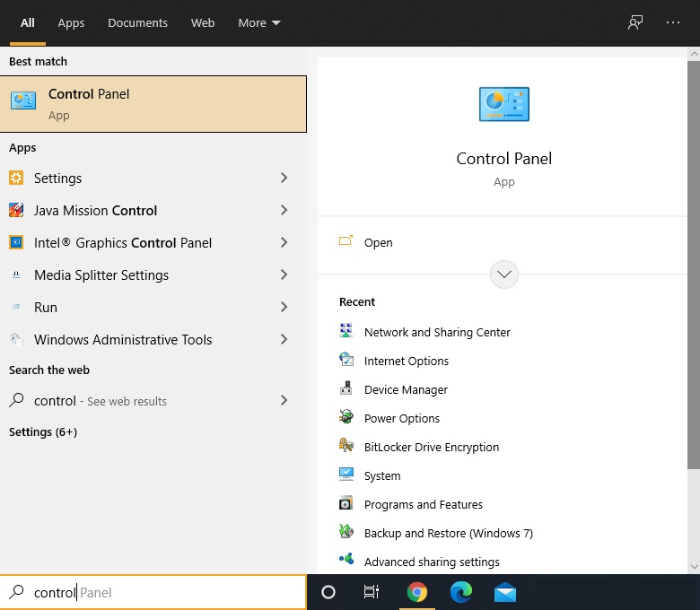700x610 pixels.
Task: Click the Settings (6+) group header
Action: [x=43, y=432]
